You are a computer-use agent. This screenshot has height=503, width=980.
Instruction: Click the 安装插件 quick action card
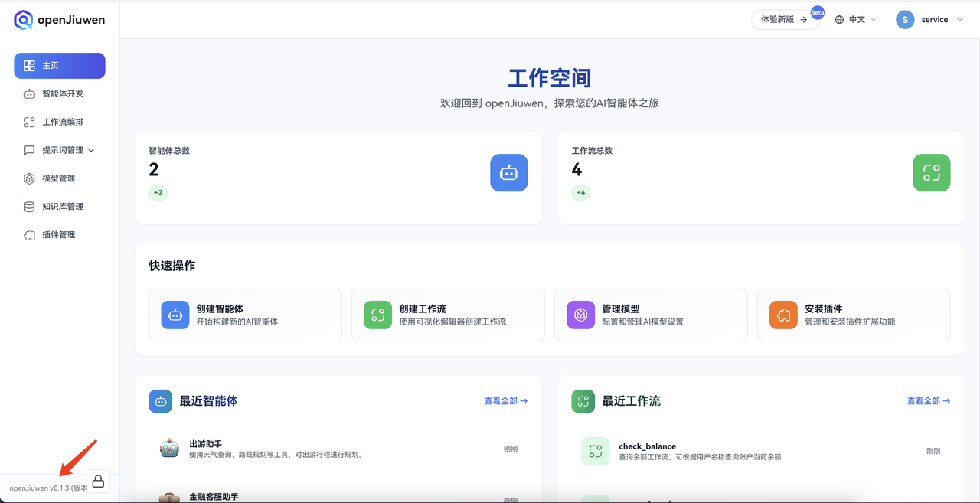(x=854, y=315)
